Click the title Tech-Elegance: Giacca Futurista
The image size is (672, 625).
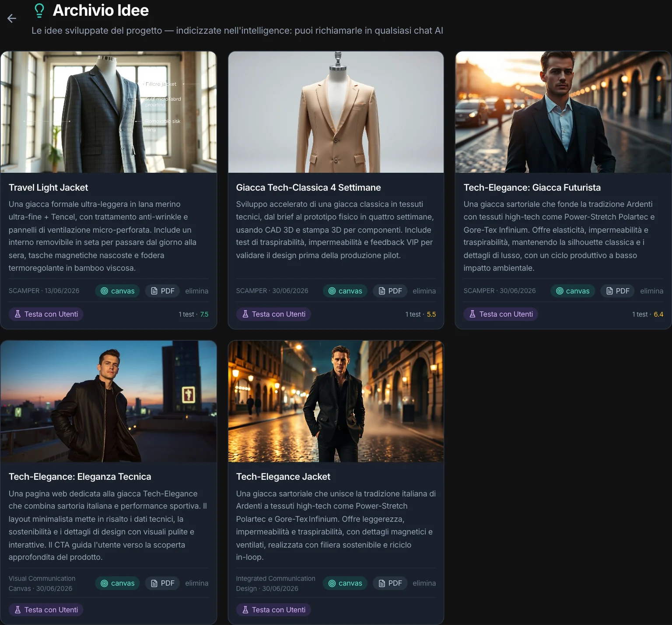[x=532, y=188]
